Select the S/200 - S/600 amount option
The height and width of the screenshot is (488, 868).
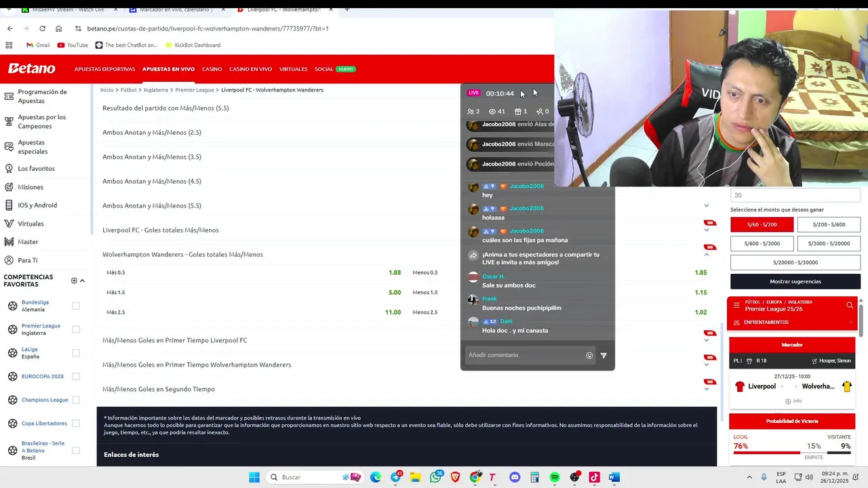click(829, 224)
